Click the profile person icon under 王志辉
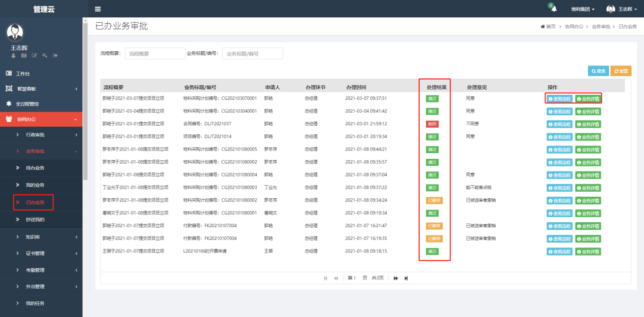Image resolution: width=644 pixels, height=317 pixels. (14, 55)
